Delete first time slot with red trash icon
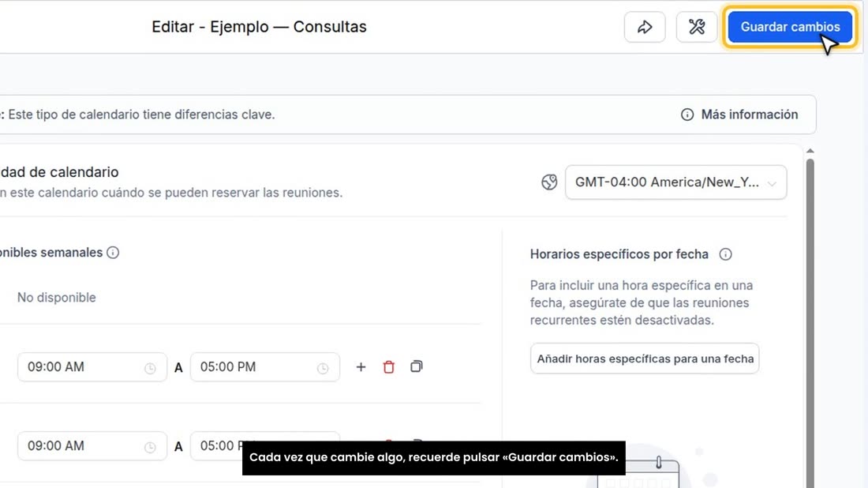Viewport: 868px width, 488px height. [388, 366]
